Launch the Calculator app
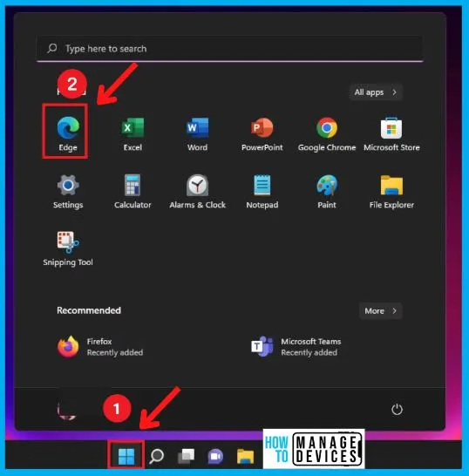Image resolution: width=469 pixels, height=476 pixels. pyautogui.click(x=133, y=191)
